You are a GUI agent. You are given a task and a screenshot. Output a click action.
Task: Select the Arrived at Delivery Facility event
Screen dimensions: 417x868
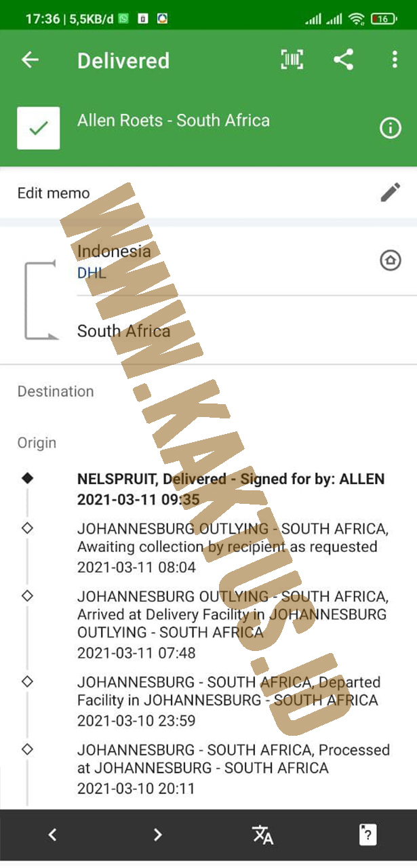point(233,624)
